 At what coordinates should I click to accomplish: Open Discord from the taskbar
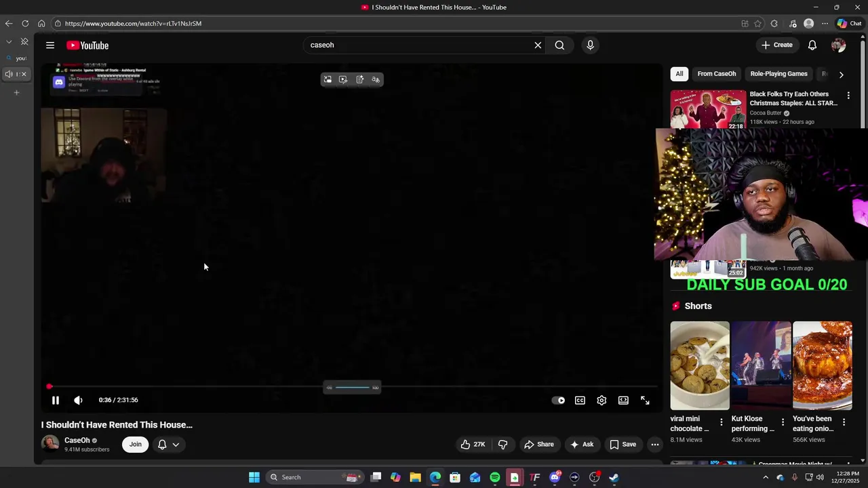[x=555, y=477]
